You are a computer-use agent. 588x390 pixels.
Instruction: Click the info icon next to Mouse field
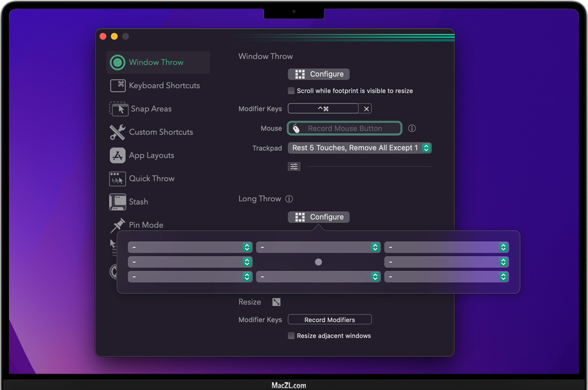pyautogui.click(x=412, y=128)
